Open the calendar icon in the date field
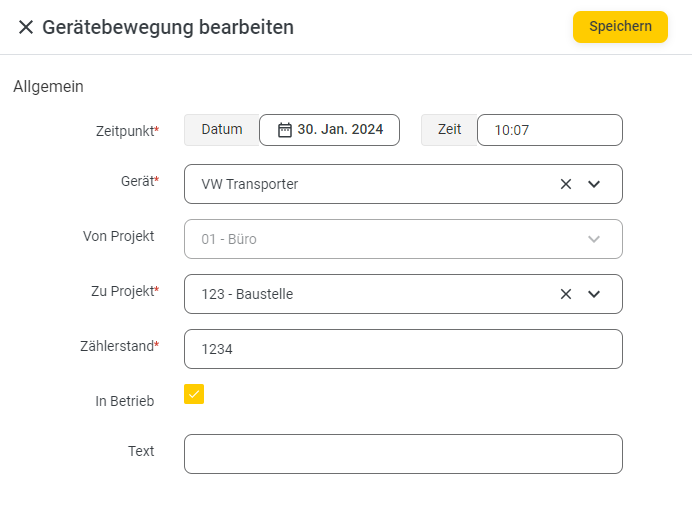This screenshot has width=692, height=529. [x=285, y=130]
